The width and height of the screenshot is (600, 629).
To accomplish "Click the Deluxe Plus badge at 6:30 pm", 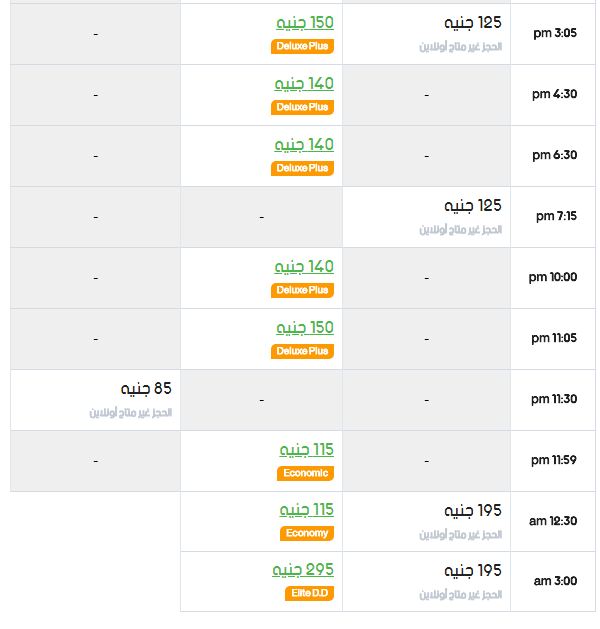I will click(x=302, y=168).
